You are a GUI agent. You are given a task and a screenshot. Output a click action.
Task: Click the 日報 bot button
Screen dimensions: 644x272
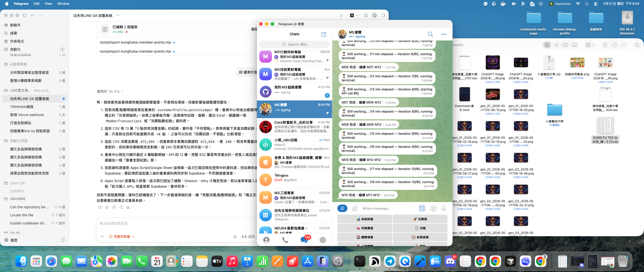(420, 228)
